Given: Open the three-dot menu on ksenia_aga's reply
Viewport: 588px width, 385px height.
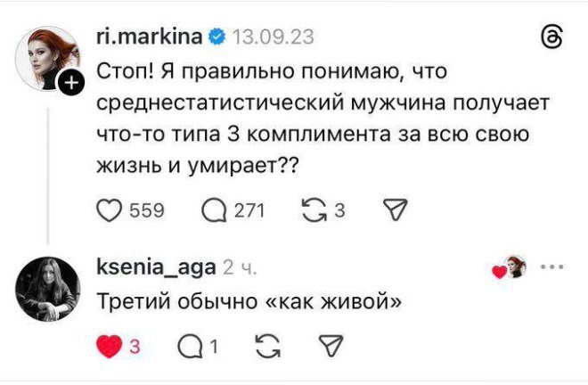Looking at the screenshot, I should [553, 266].
